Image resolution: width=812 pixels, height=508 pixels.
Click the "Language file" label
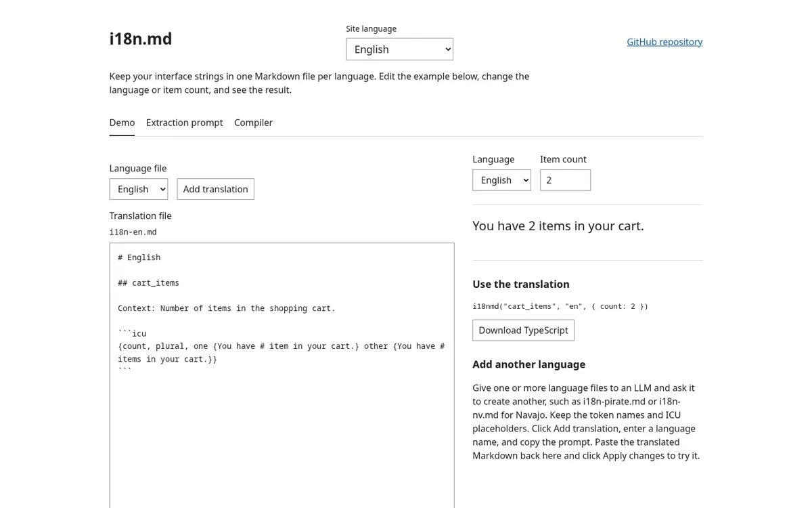138,169
